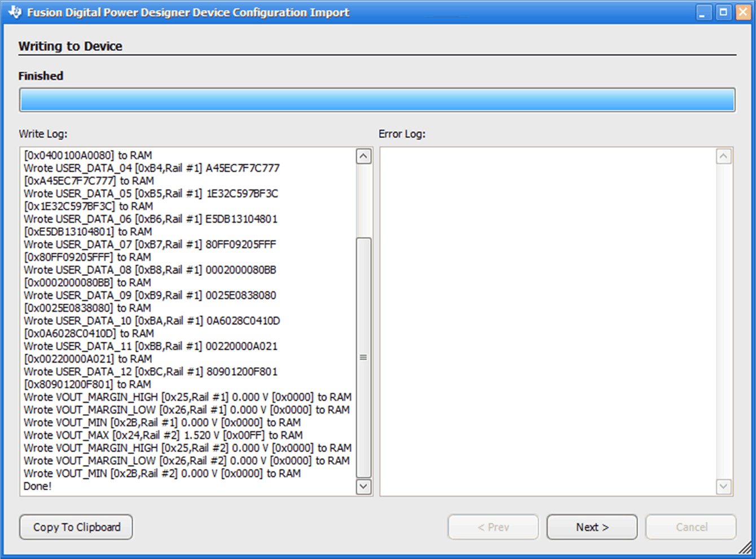Go to the Next step
Viewport: 756px width, 559px height.
[x=592, y=527]
